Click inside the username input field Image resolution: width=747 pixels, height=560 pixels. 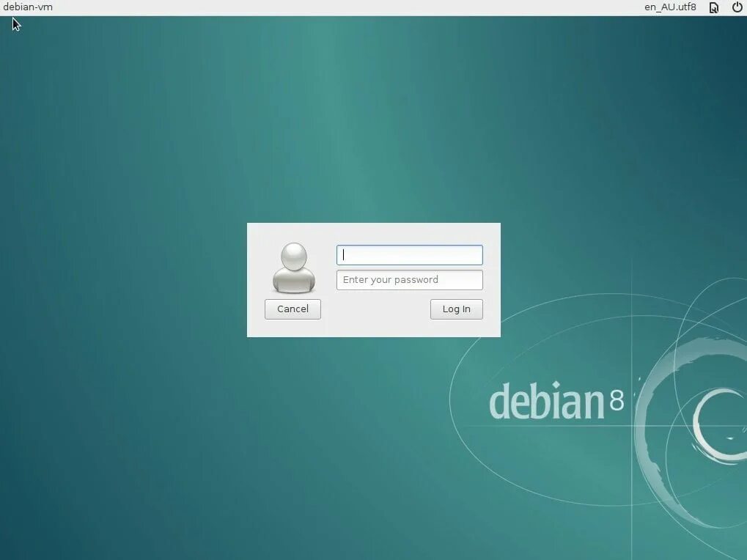click(x=409, y=255)
